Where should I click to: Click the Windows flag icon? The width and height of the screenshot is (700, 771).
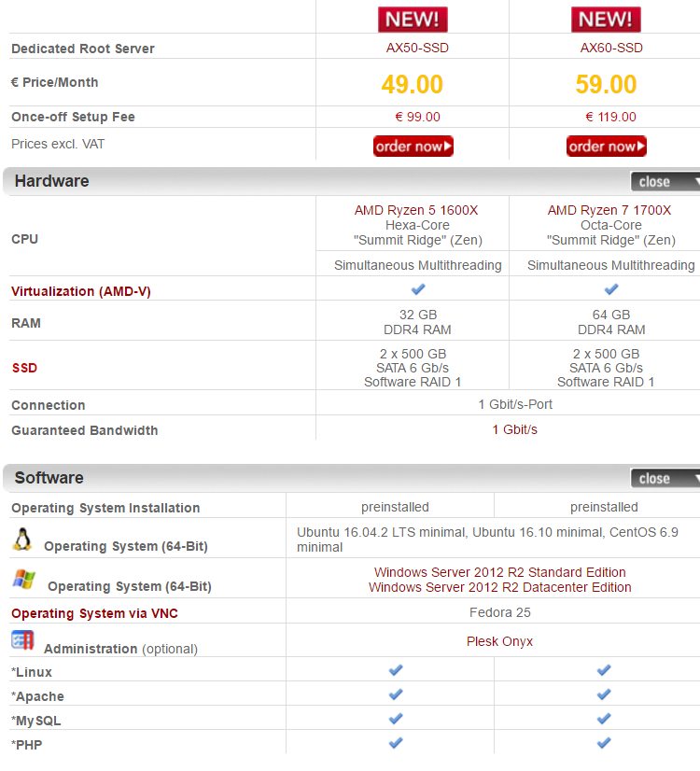tap(24, 580)
